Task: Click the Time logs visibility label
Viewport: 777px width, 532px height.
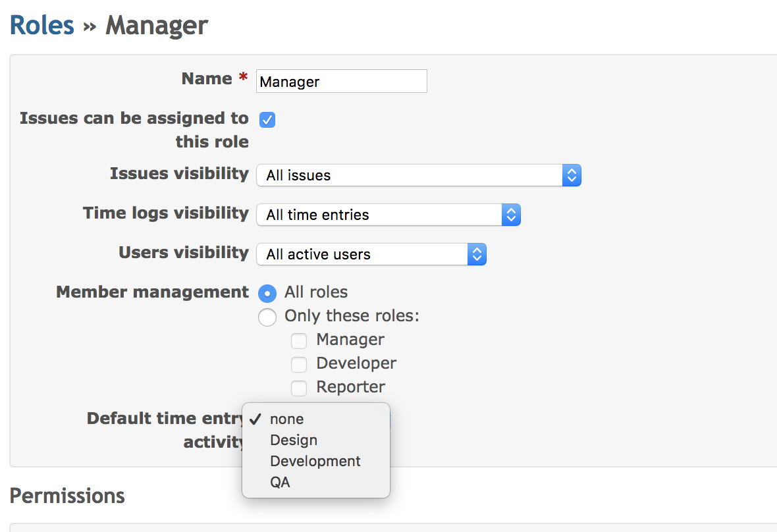Action: tap(165, 213)
